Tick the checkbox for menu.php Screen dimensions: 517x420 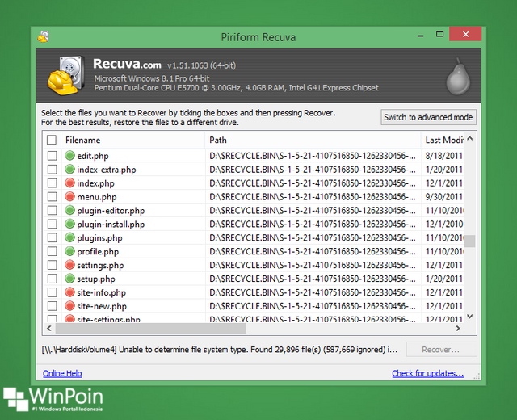[52, 196]
